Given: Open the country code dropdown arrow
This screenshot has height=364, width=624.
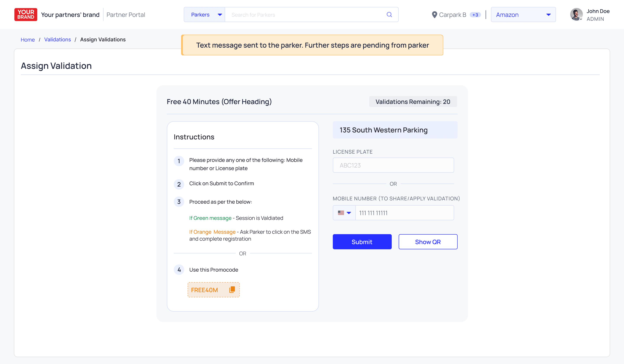Looking at the screenshot, I should (349, 213).
